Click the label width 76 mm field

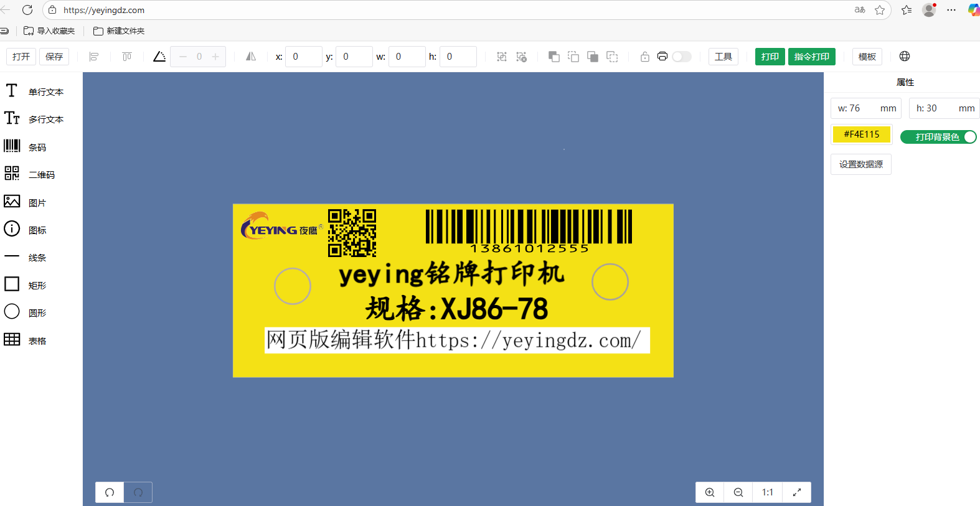click(865, 108)
